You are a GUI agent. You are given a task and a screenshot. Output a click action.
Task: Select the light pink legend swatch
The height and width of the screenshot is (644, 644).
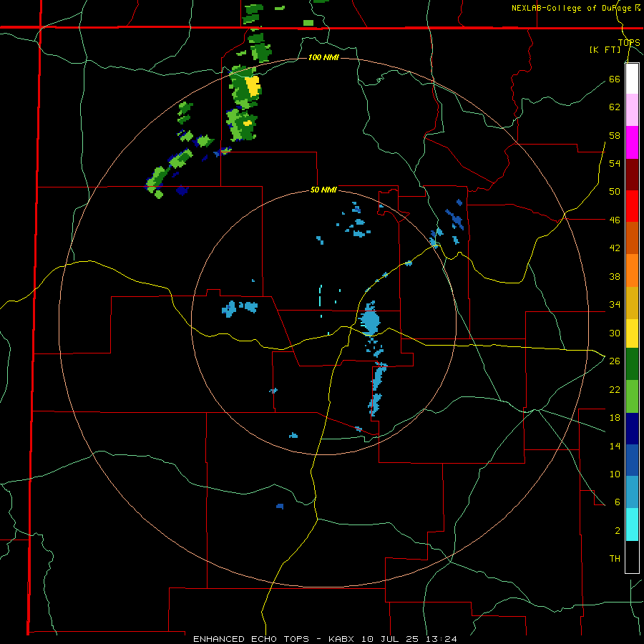tap(632, 109)
